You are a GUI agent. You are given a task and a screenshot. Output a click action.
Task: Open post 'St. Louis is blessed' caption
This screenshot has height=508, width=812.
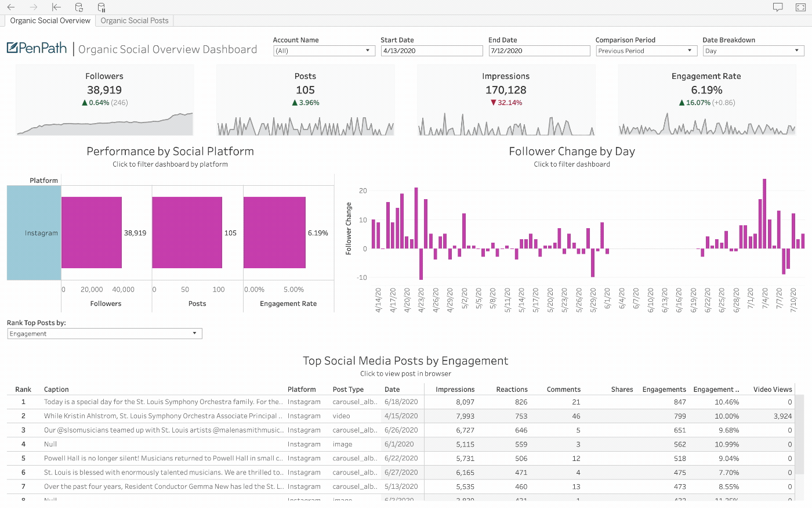[x=164, y=473]
